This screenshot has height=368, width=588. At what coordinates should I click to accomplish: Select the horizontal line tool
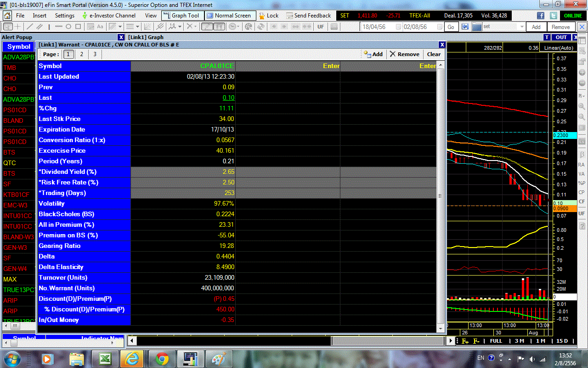click(x=59, y=27)
